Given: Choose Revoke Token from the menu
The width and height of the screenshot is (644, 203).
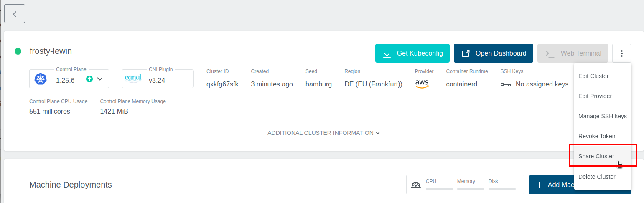Looking at the screenshot, I should click(596, 136).
